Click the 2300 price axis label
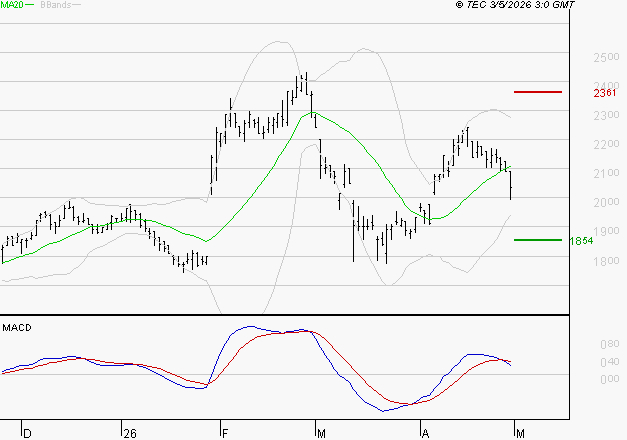 (x=606, y=115)
